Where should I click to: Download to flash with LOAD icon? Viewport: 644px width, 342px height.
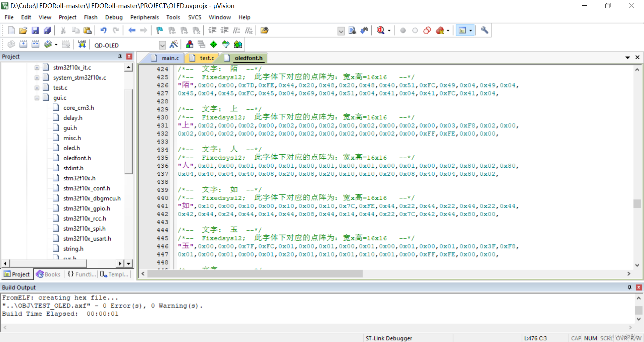[82, 44]
